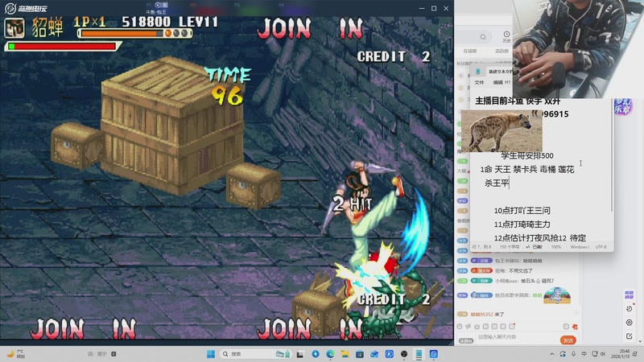
Task: Click the edit/feedback icon in right sidebar
Action: click(629, 336)
